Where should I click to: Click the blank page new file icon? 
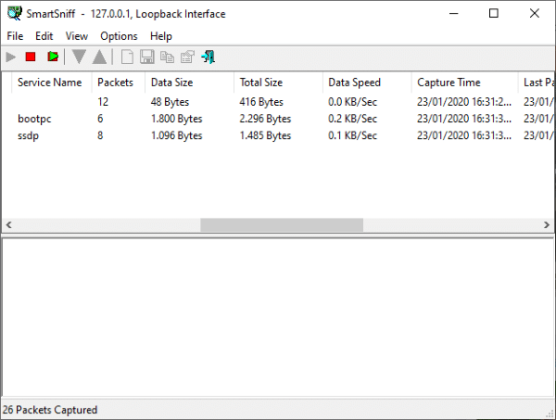[127, 57]
